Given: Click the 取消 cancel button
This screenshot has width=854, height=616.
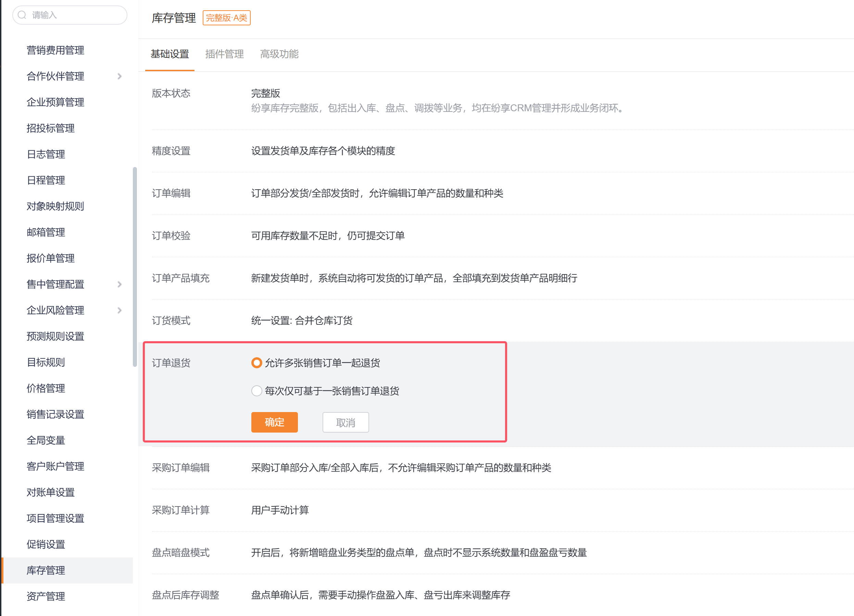Looking at the screenshot, I should click(x=346, y=423).
